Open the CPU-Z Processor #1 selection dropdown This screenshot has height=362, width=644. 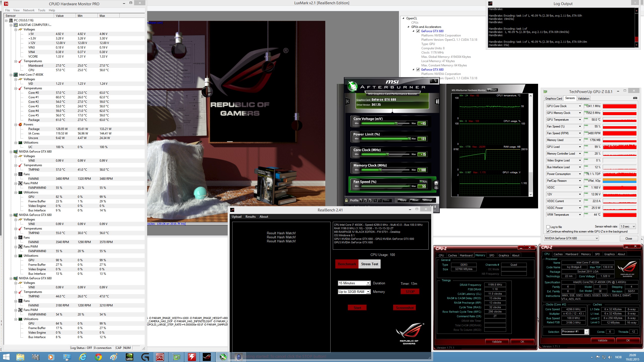point(575,332)
